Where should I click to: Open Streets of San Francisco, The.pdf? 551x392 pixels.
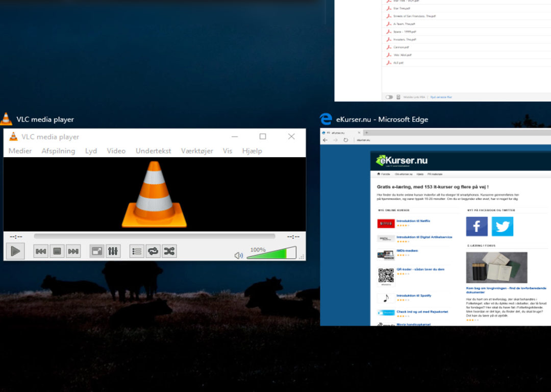click(415, 16)
